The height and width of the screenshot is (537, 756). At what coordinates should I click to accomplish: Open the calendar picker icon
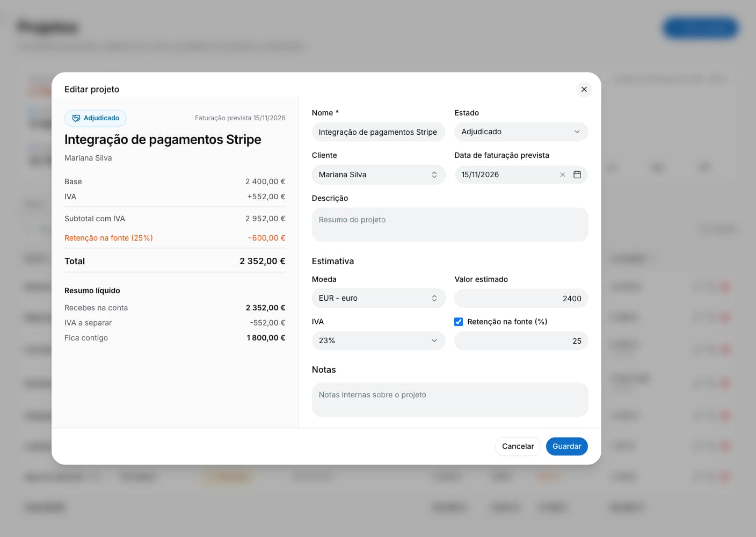click(x=577, y=175)
